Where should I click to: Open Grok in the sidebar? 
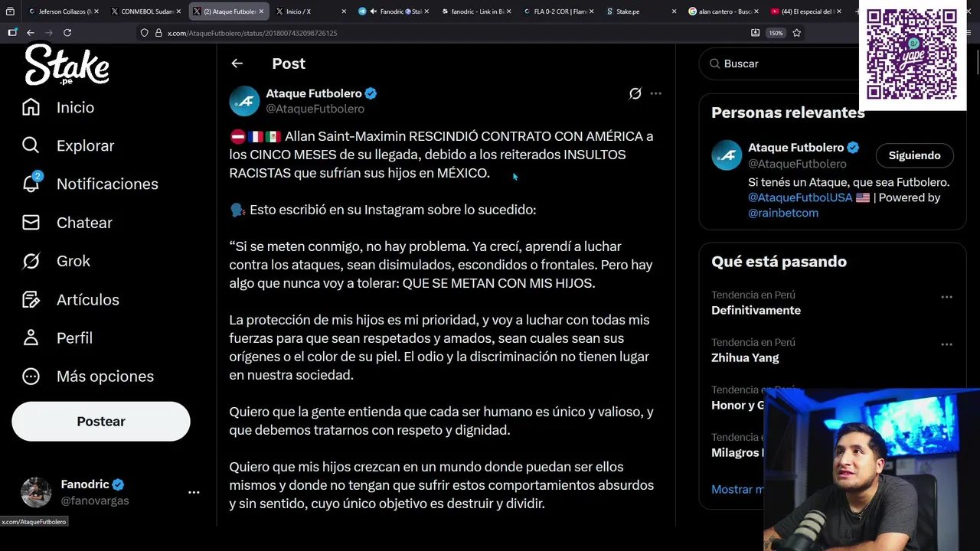pos(73,261)
